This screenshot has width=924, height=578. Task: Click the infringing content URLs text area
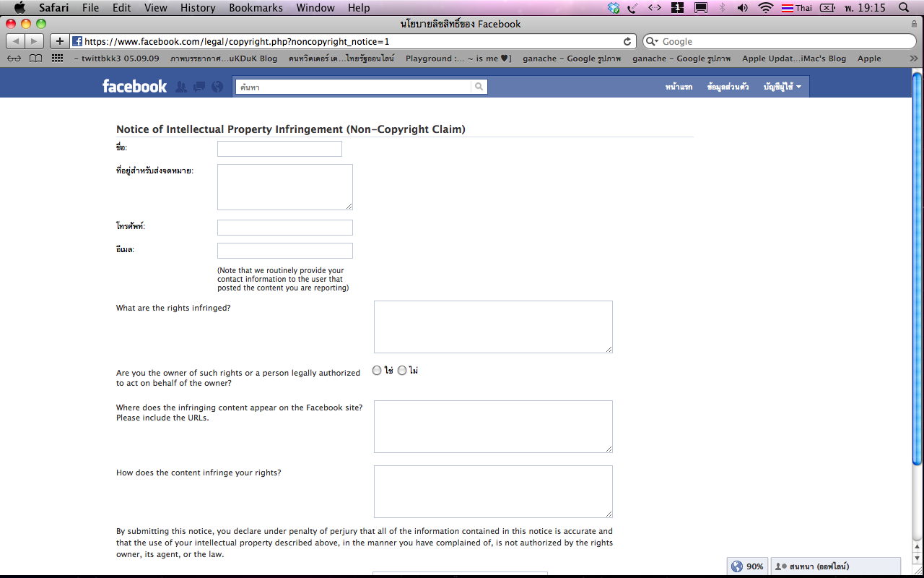coord(493,427)
